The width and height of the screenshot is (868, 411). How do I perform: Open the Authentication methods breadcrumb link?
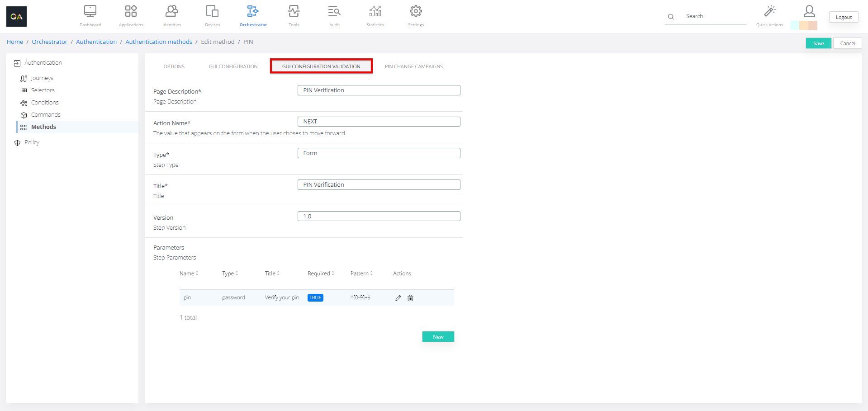pyautogui.click(x=158, y=42)
